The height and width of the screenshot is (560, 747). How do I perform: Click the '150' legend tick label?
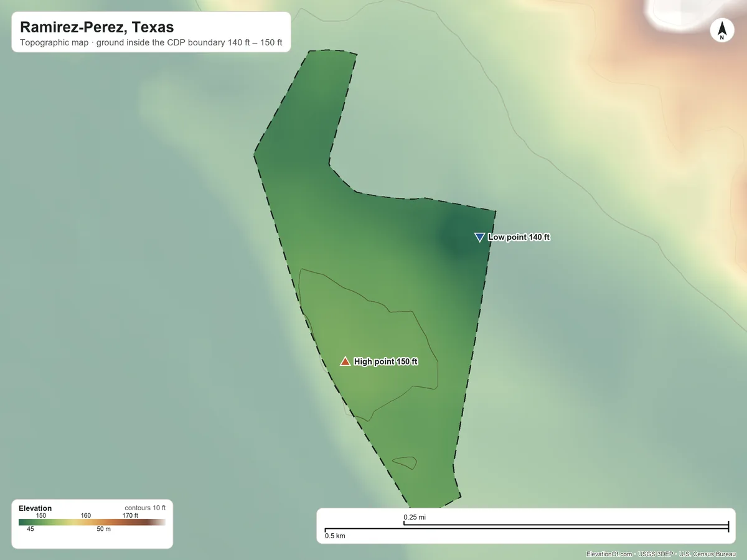point(41,515)
